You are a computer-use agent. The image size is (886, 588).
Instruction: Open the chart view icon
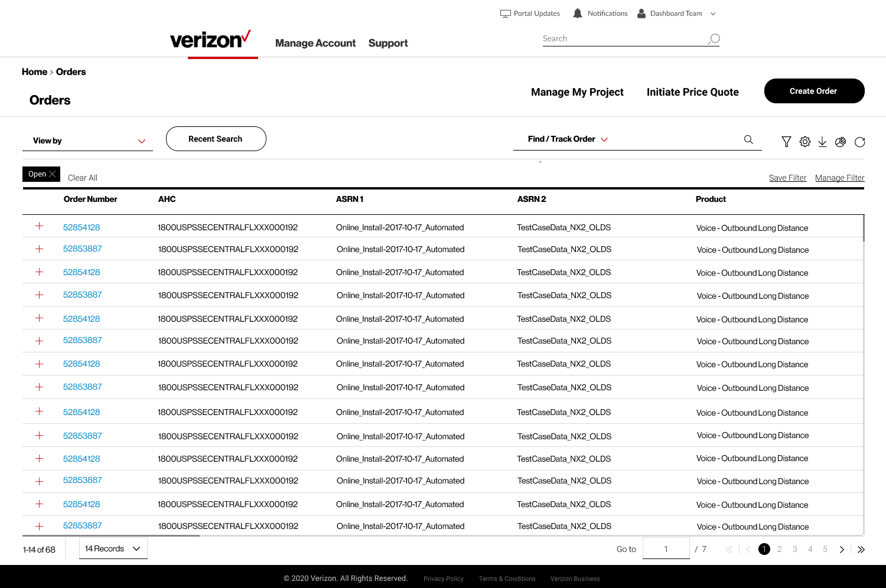(x=841, y=142)
